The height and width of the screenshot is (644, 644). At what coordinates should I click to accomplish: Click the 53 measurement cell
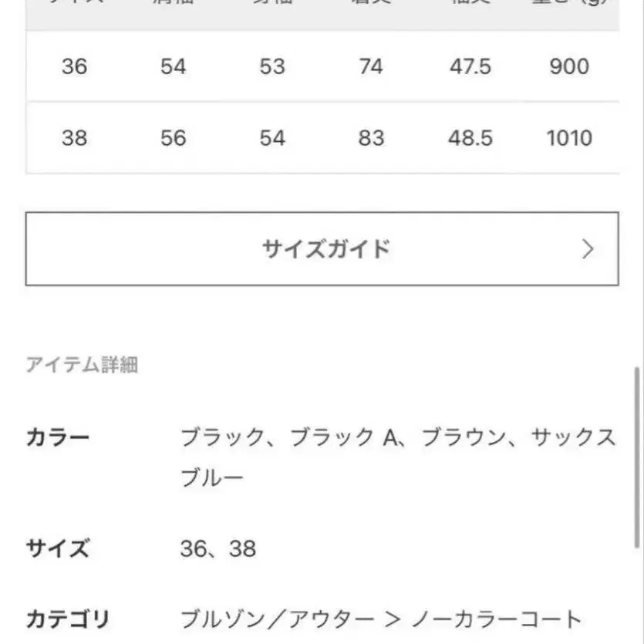272,66
